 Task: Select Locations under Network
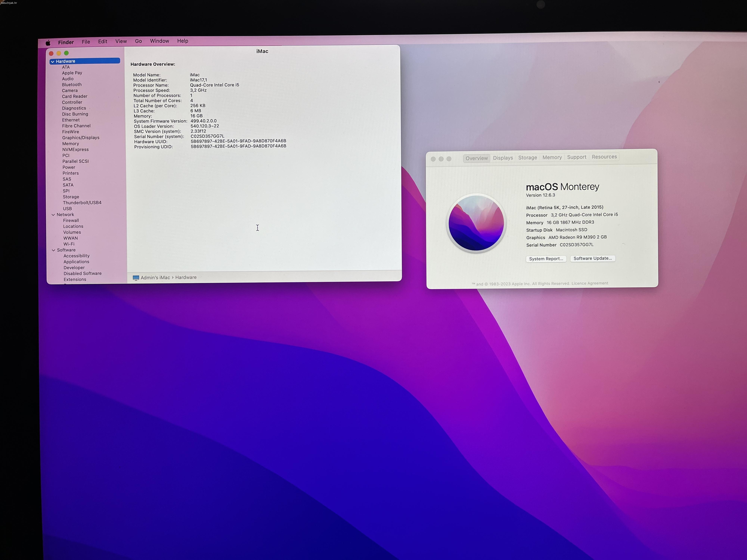point(73,226)
